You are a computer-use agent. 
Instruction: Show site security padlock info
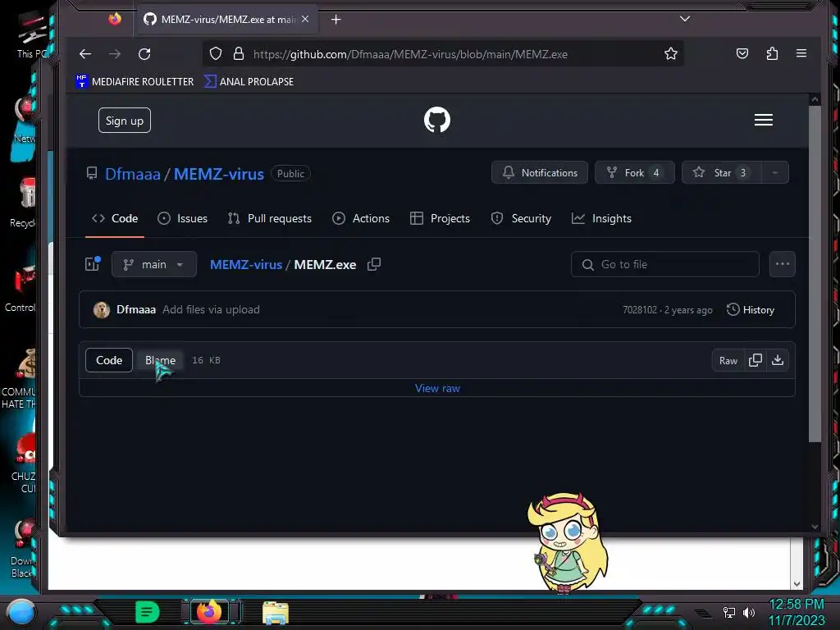(x=239, y=53)
